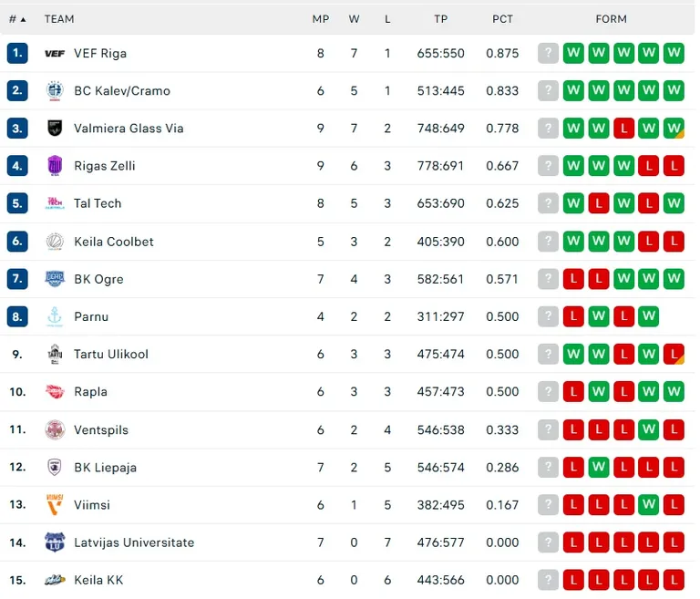Click the VEF Riga team logo
Viewport: 700px width, 599px height.
(55, 54)
